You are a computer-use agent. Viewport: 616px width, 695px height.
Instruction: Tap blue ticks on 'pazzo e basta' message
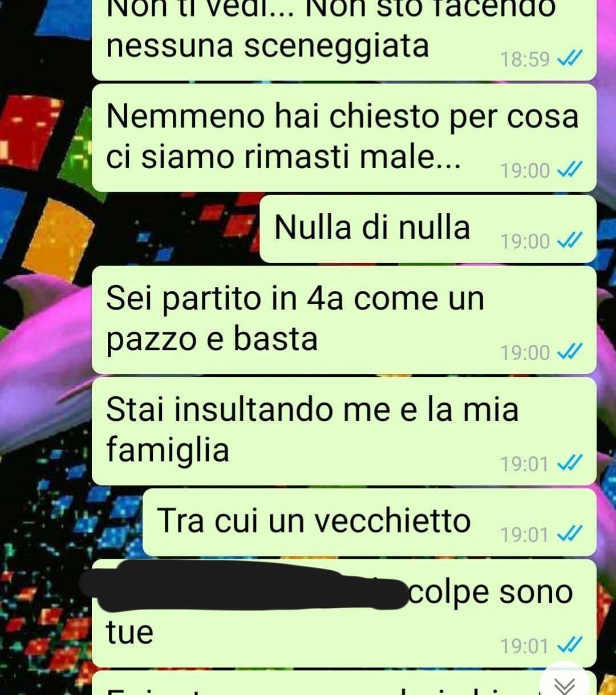point(569,352)
